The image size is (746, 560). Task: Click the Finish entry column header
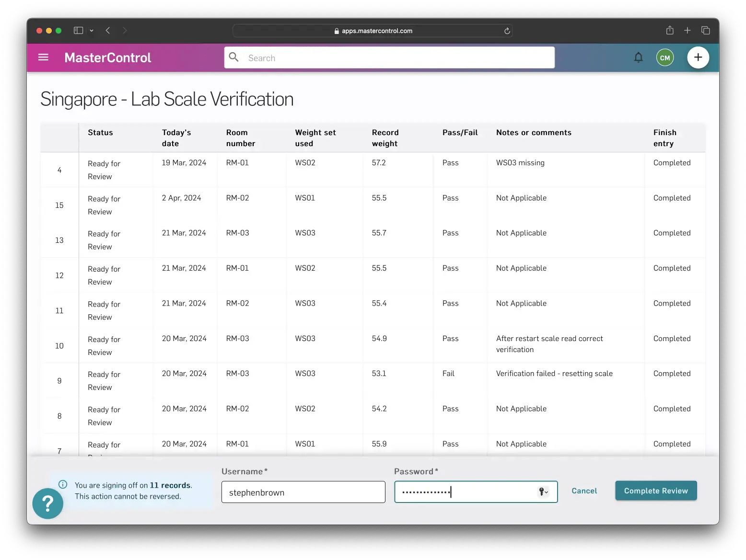664,138
